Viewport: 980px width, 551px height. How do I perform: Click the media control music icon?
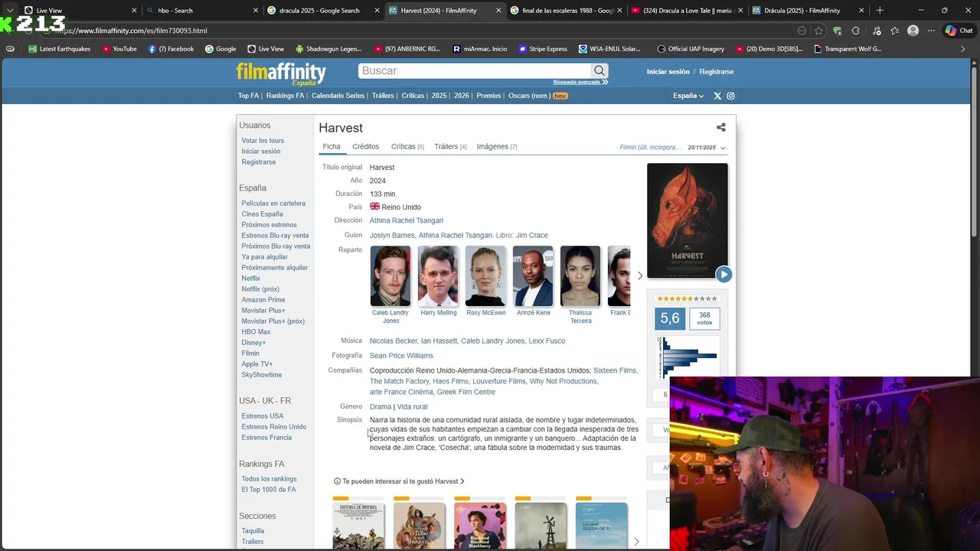pyautogui.click(x=875, y=31)
